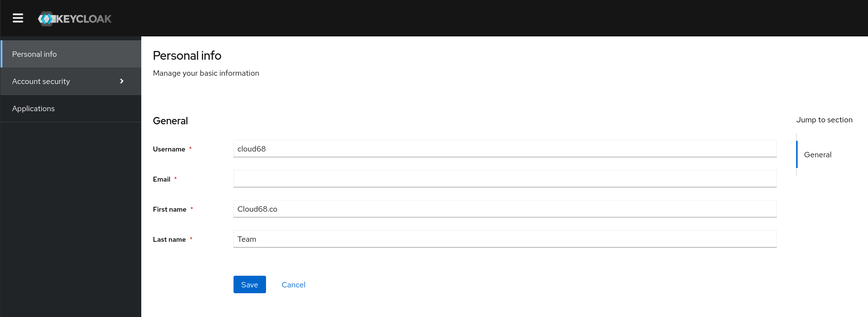Image resolution: width=868 pixels, height=317 pixels.
Task: Click the blue section indicator bar near General
Action: [798, 154]
